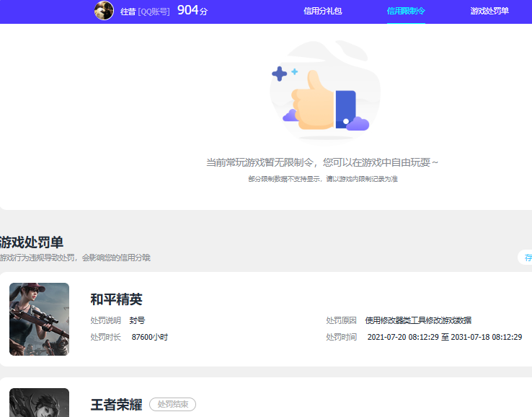Screen dimensions: 532x417
Task: Select the 信用限制令 tab
Action: pyautogui.click(x=406, y=12)
